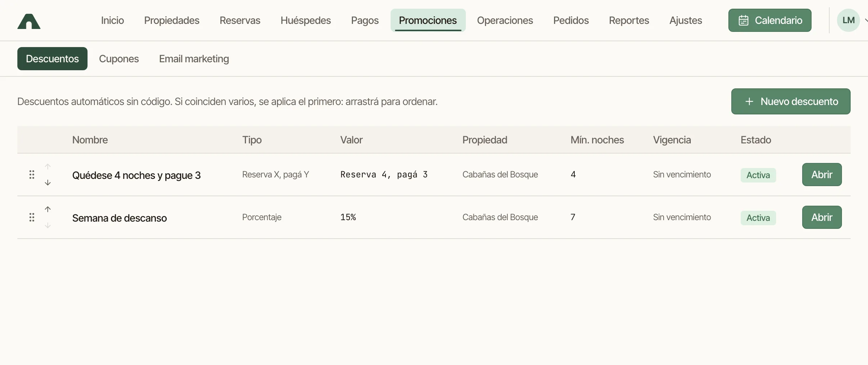Open Quédese 4 noches y pague 3 discount
The width and height of the screenshot is (868, 365).
click(822, 175)
